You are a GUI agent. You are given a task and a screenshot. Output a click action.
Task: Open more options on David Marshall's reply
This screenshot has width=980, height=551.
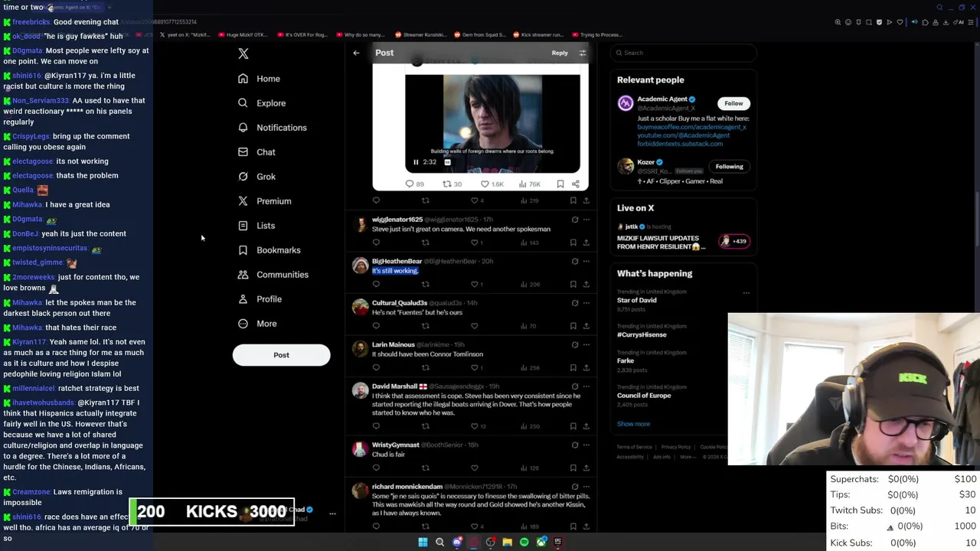(586, 386)
